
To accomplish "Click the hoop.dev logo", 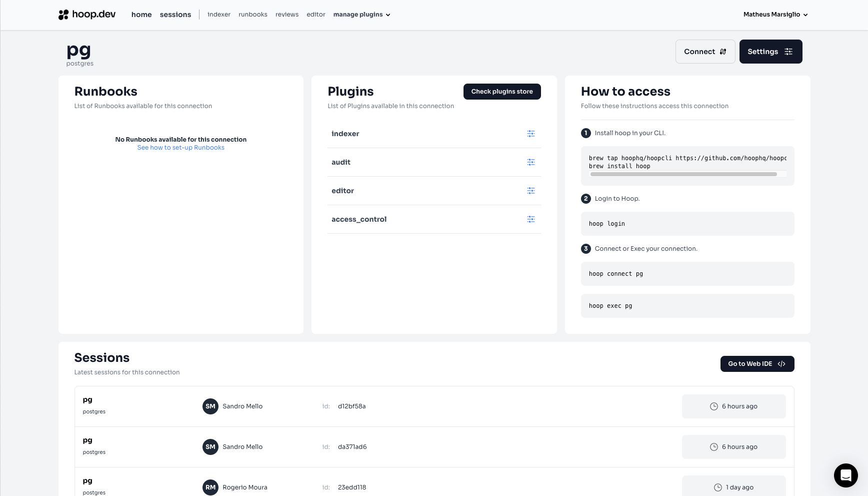I will click(x=87, y=15).
